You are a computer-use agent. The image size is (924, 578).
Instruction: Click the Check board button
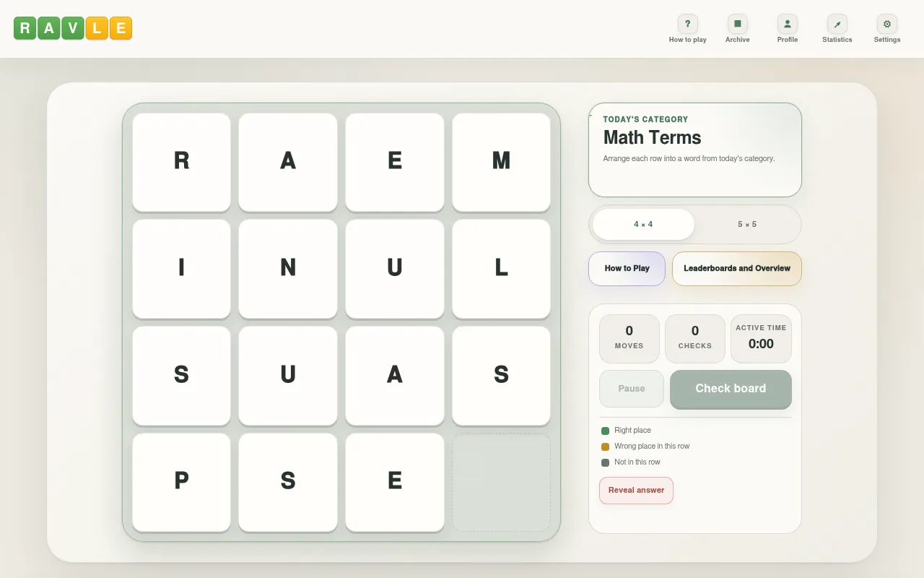pyautogui.click(x=731, y=389)
